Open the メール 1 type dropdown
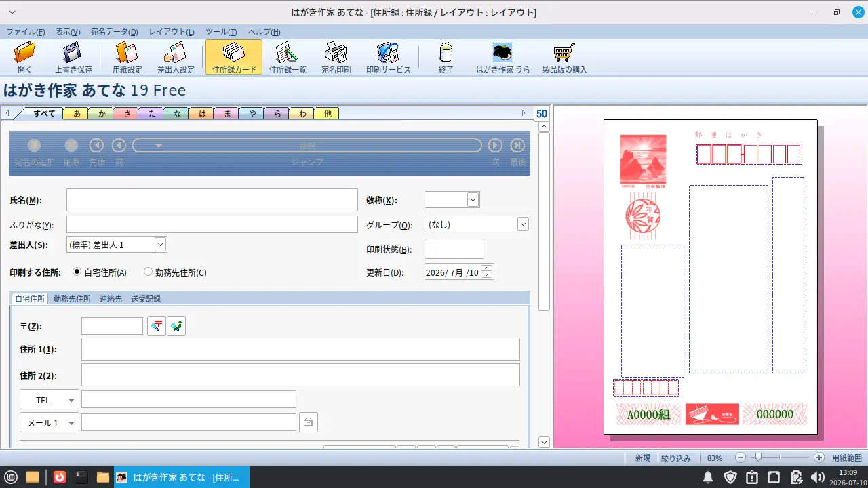This screenshot has width=868, height=488. tap(50, 422)
